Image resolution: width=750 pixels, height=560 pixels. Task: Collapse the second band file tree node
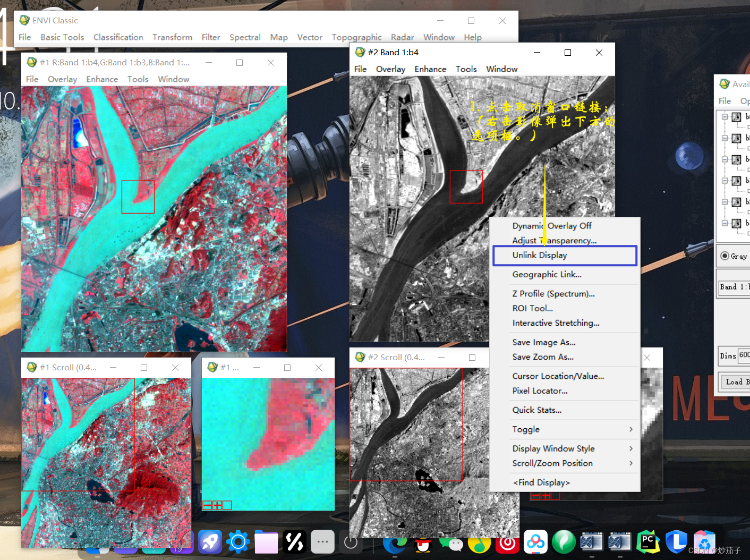point(725,138)
